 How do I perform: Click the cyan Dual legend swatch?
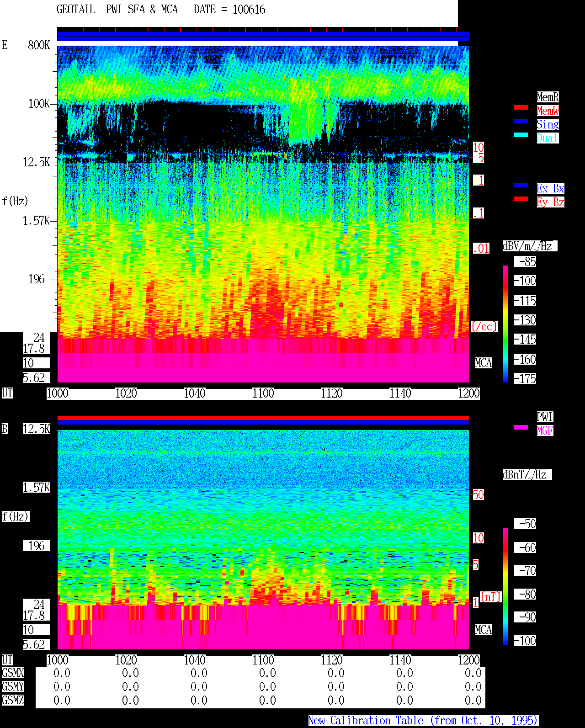521,135
